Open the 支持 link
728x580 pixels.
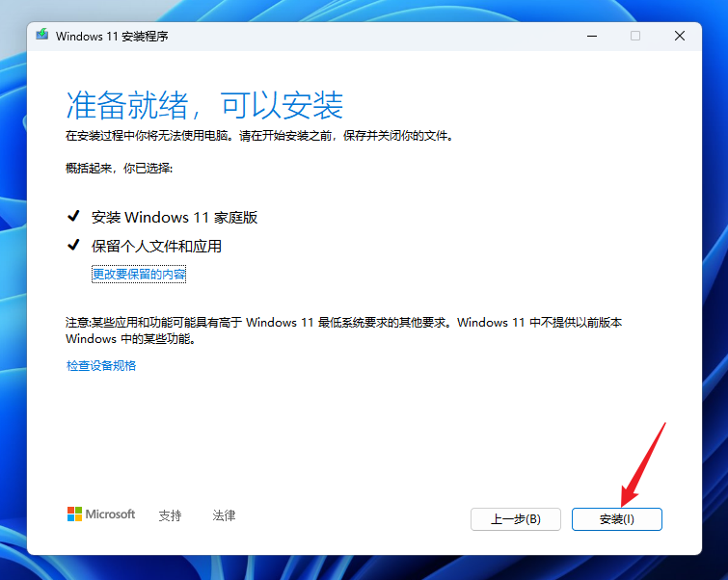pyautogui.click(x=170, y=515)
